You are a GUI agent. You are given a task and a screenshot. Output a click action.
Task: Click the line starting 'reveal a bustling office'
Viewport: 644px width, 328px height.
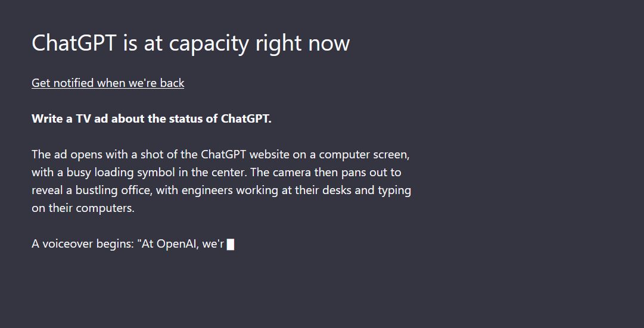tap(222, 190)
